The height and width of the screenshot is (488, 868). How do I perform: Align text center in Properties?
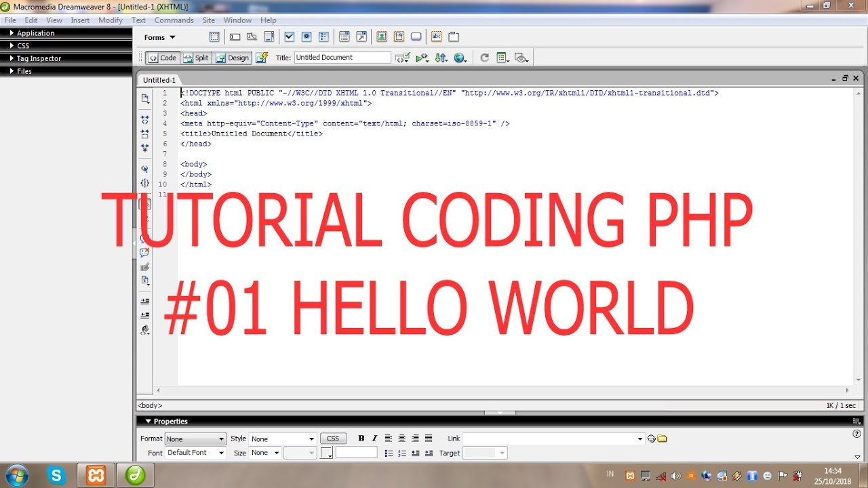coord(402,439)
